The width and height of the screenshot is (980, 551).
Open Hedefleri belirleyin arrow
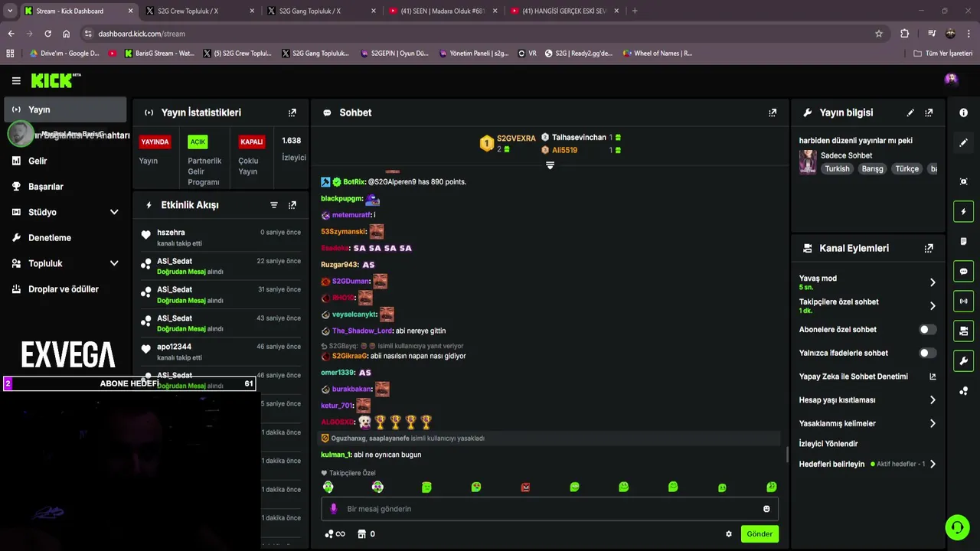(x=933, y=464)
